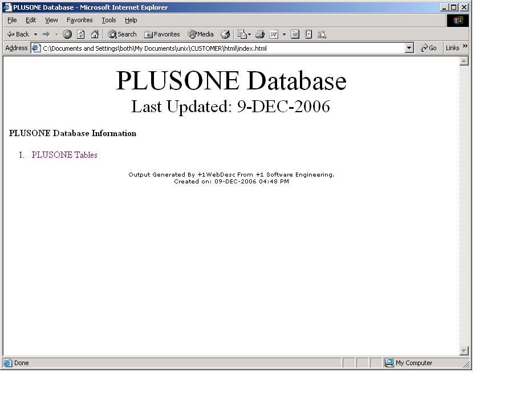The width and height of the screenshot is (532, 393).
Task: Expand the Links toolbar chevron
Action: (465, 46)
